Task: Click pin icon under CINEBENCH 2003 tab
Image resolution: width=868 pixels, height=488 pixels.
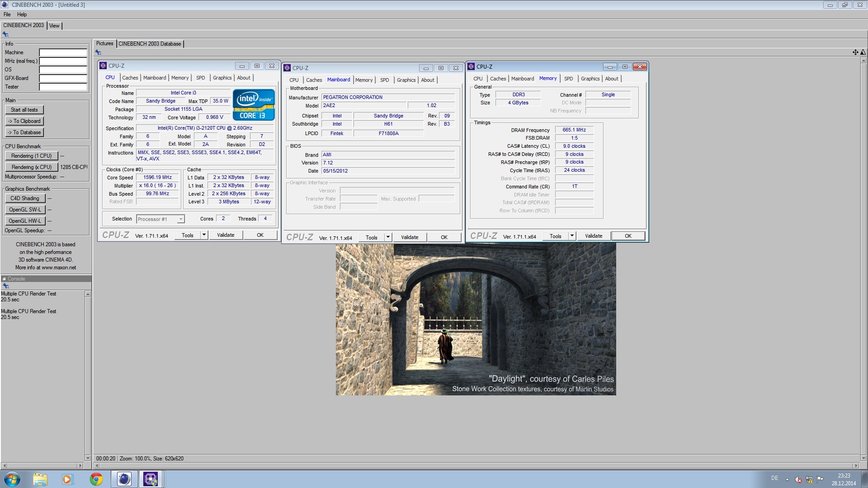Action: (5, 34)
